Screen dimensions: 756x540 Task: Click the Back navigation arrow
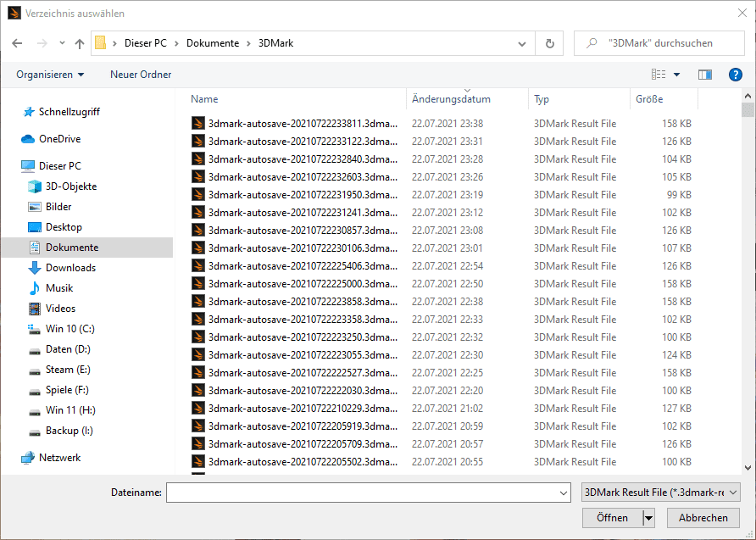pyautogui.click(x=17, y=43)
